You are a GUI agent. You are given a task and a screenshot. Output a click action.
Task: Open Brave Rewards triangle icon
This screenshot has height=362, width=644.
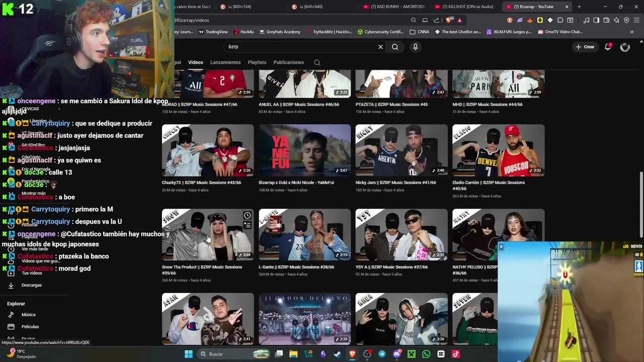click(x=459, y=20)
